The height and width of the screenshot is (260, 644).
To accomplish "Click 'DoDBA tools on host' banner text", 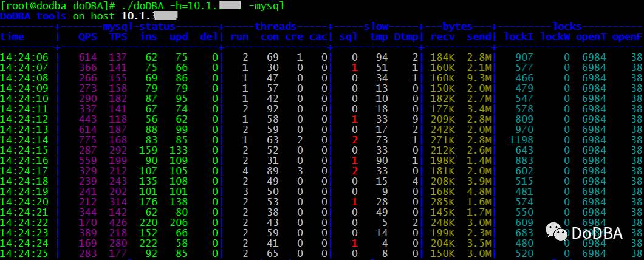I will 58,16.
